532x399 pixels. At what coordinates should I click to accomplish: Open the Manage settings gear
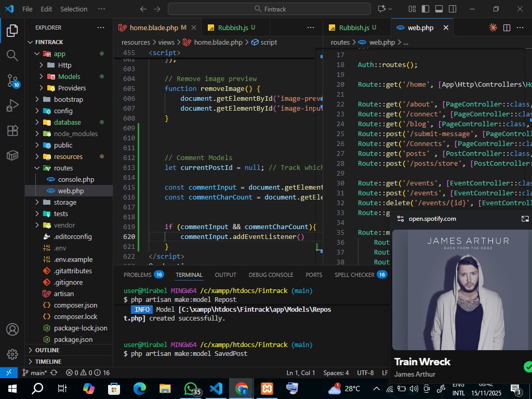coord(12,354)
